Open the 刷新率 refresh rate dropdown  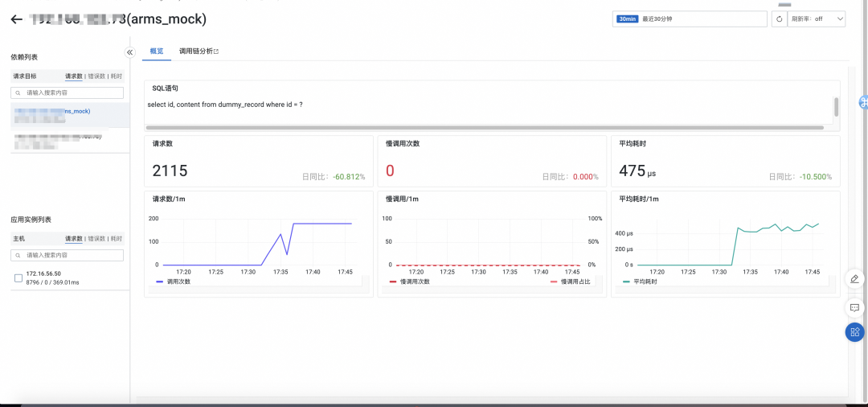tap(817, 18)
